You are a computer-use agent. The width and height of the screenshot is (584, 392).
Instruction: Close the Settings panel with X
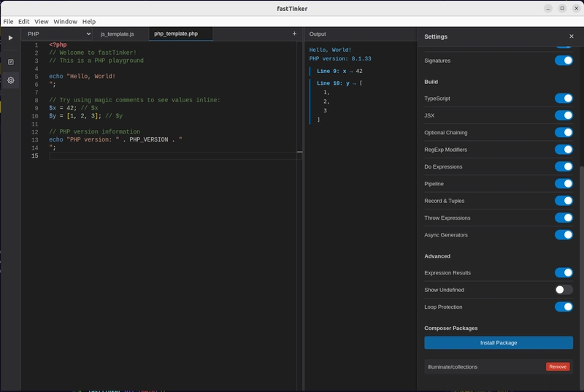point(571,36)
